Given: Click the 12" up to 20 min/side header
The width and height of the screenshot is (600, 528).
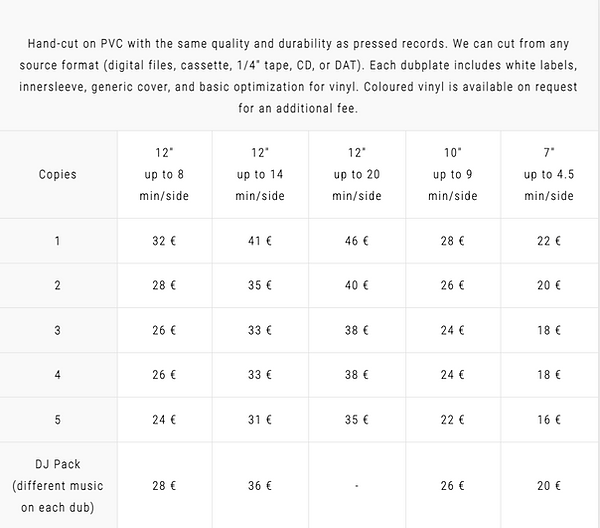Looking at the screenshot, I should tap(357, 174).
